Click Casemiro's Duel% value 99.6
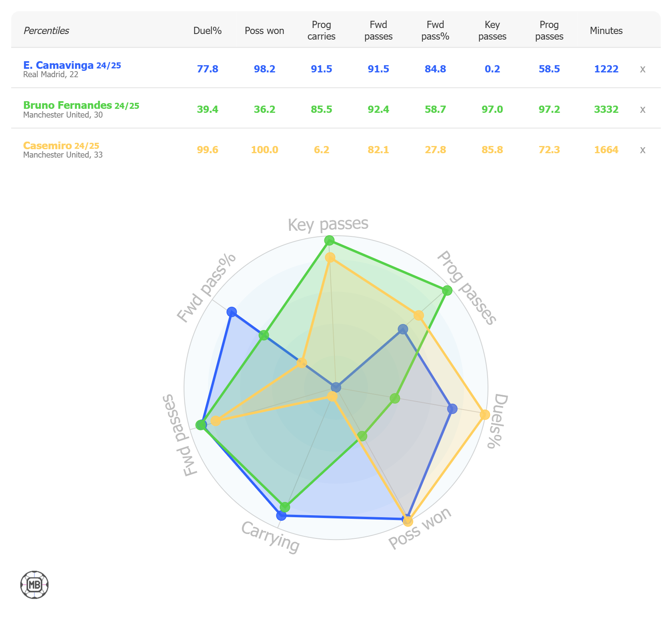 (208, 150)
